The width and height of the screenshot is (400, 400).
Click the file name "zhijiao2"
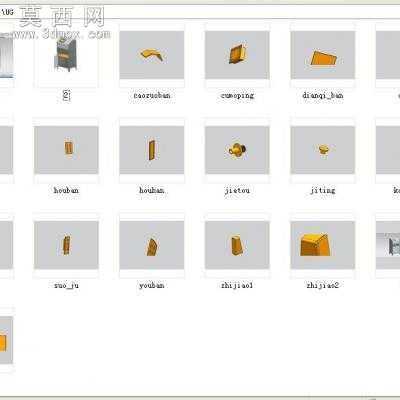[x=323, y=286]
